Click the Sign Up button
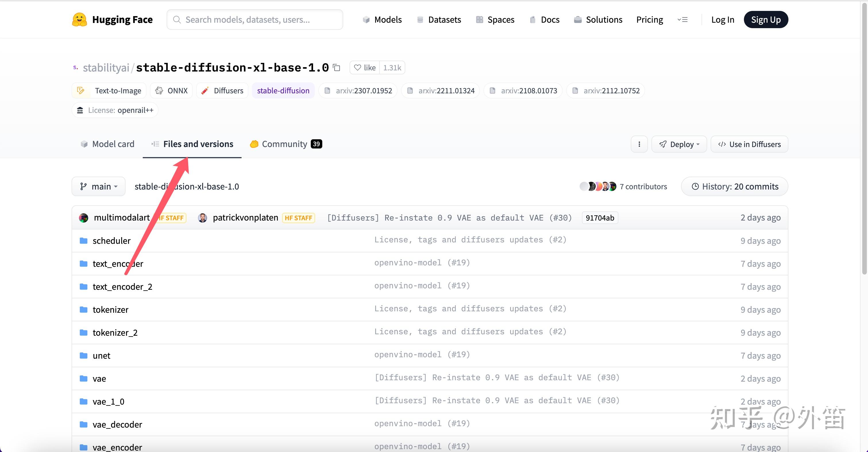Viewport: 868px width, 452px height. click(x=765, y=20)
